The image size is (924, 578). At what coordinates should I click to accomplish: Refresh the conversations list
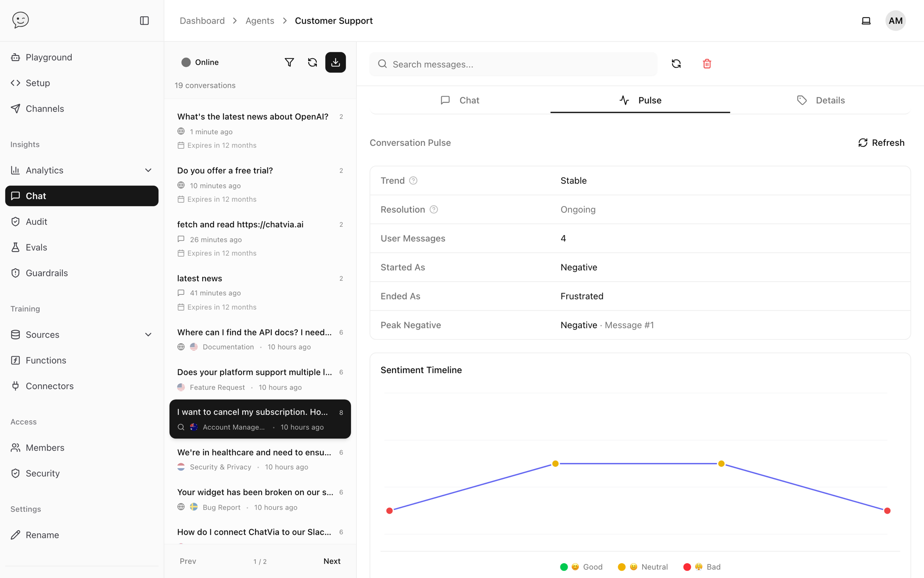point(312,62)
